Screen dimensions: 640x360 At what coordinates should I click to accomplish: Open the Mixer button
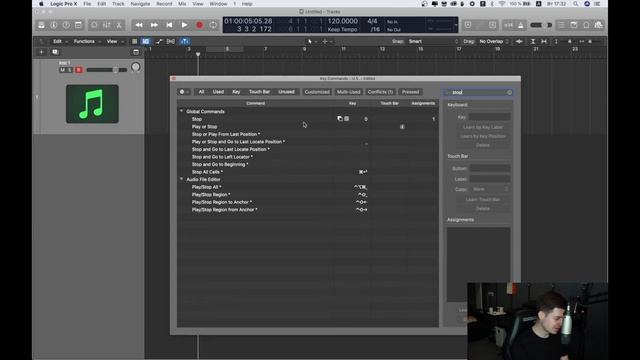[x=107, y=25]
